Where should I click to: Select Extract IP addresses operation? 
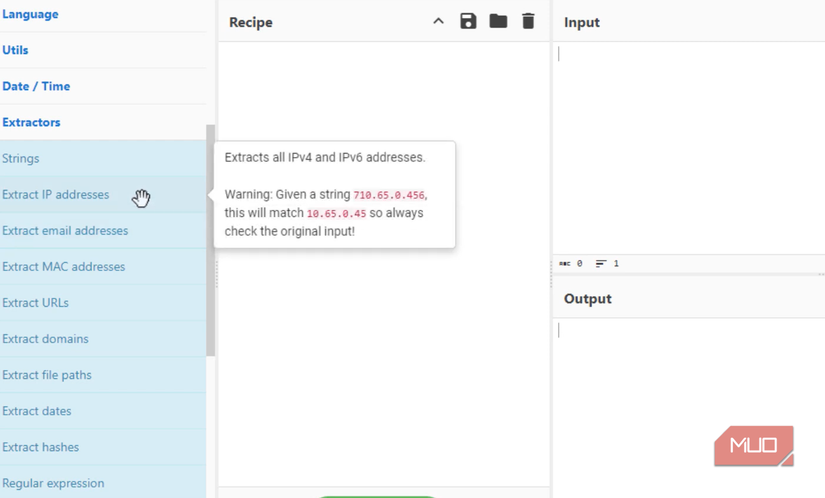click(103, 195)
